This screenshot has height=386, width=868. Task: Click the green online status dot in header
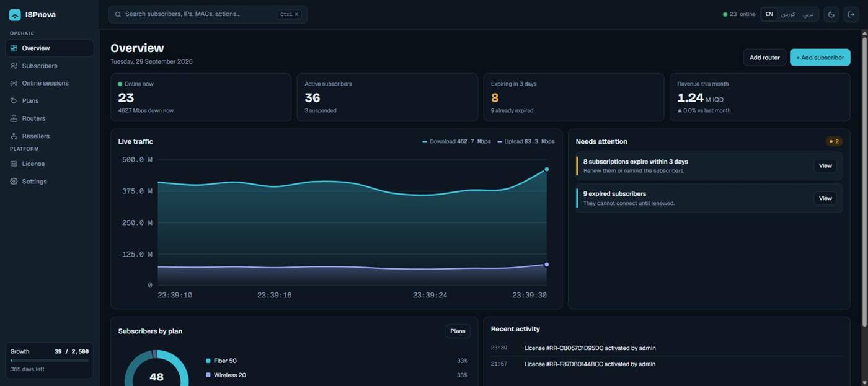725,14
